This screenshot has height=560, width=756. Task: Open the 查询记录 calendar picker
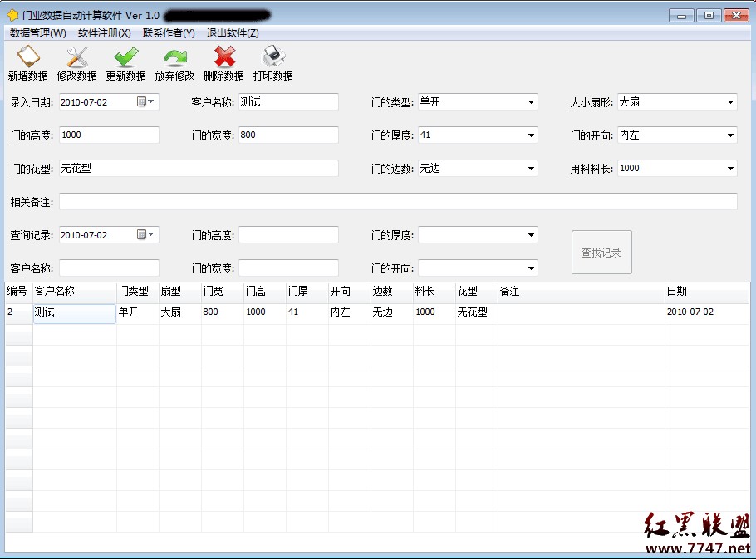point(145,234)
